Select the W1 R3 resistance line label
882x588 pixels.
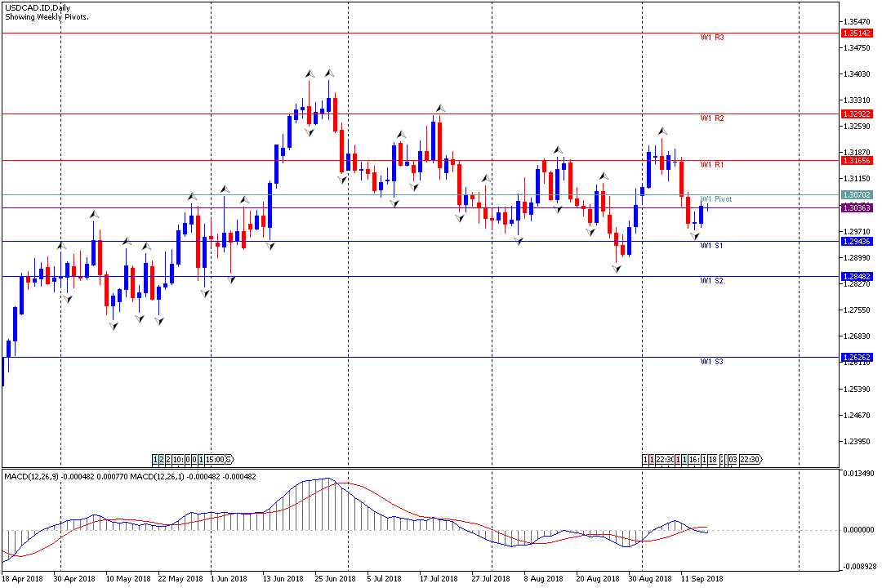pos(712,38)
